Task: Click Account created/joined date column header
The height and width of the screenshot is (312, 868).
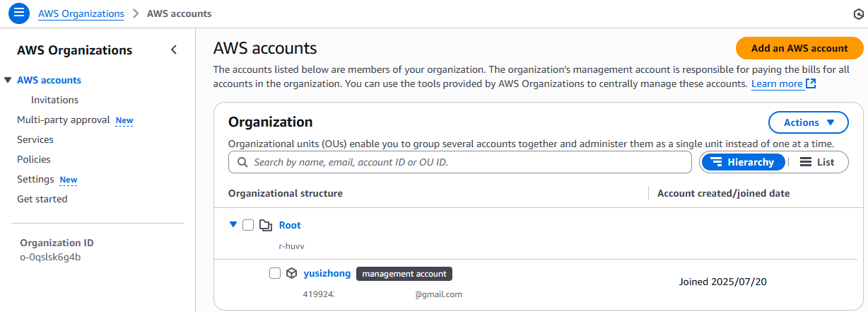Action: coord(724,193)
